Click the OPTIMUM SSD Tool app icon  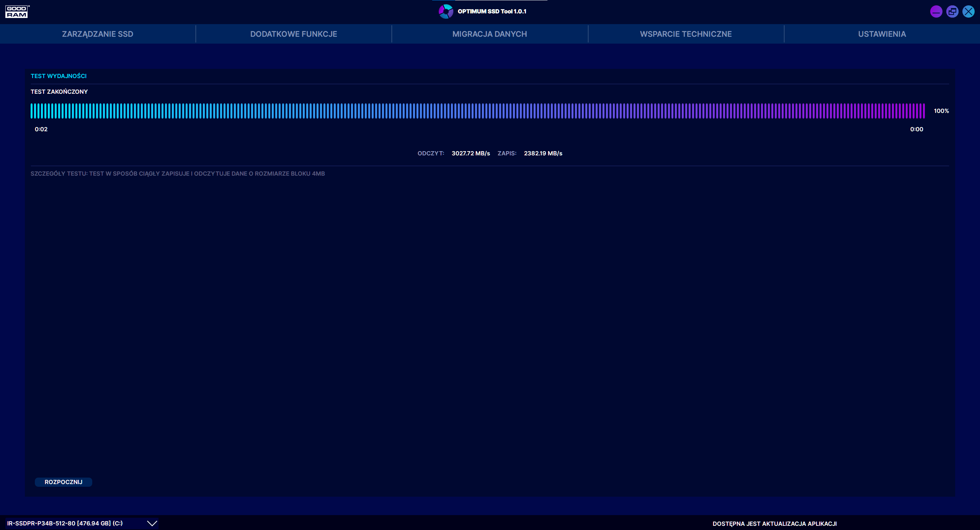tap(446, 11)
